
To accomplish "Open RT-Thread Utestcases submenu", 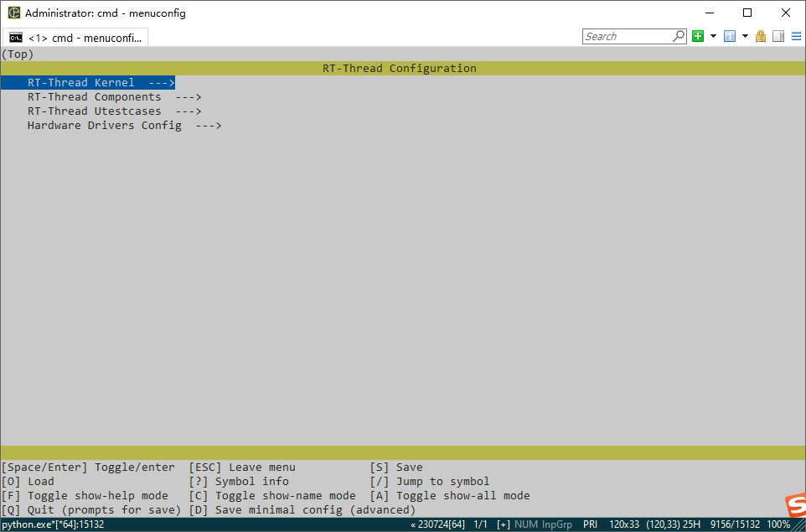I will (x=114, y=111).
